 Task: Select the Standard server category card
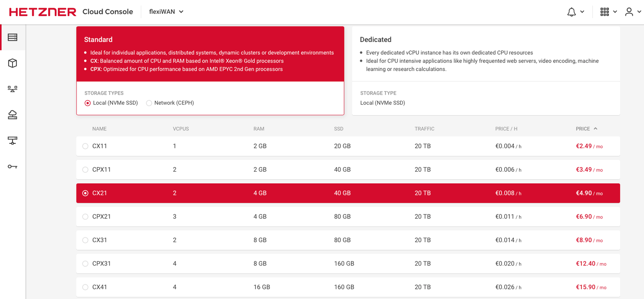click(210, 54)
